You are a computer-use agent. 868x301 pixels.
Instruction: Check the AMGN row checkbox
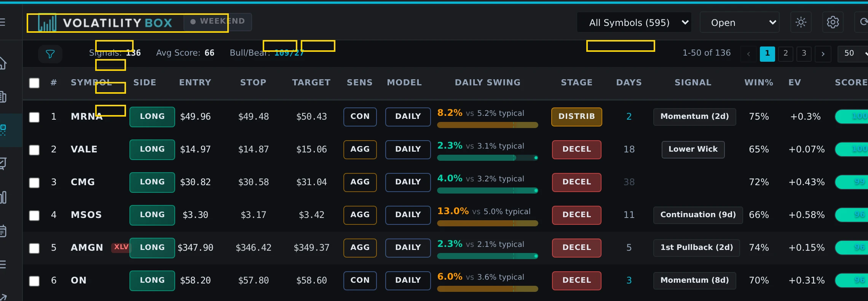[x=34, y=248]
